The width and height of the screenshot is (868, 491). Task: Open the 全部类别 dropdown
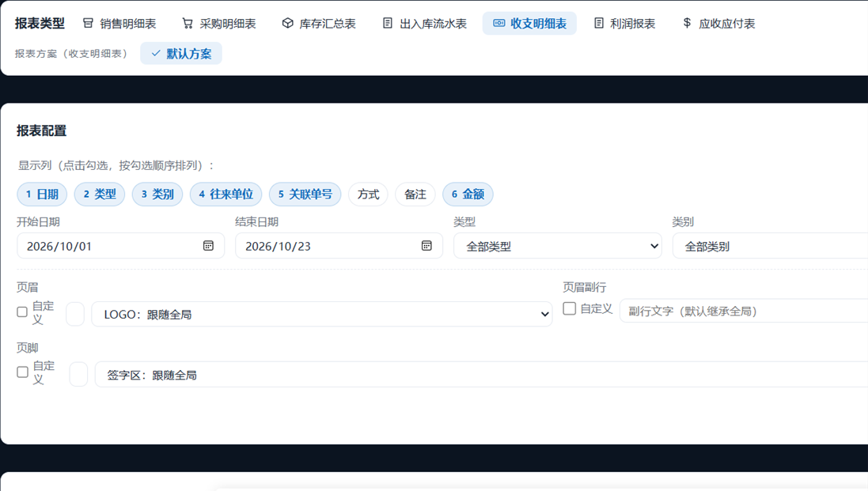point(771,246)
